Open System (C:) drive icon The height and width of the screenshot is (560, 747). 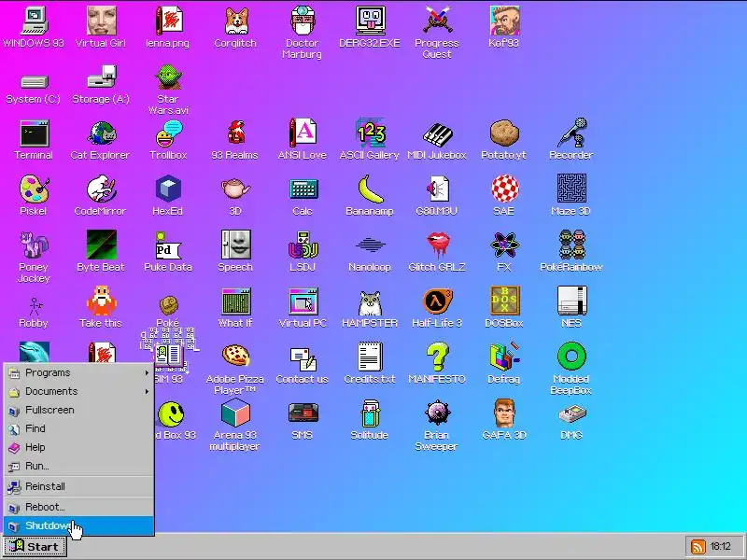[34, 82]
